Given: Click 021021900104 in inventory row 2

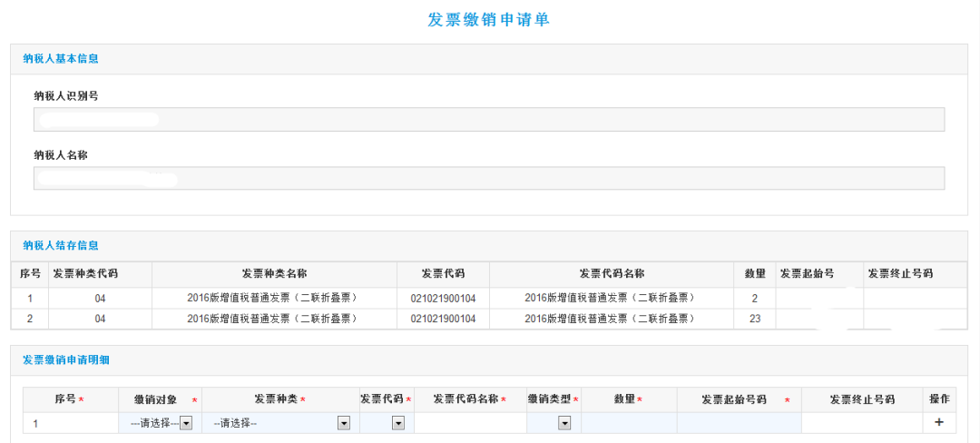Looking at the screenshot, I should click(443, 319).
